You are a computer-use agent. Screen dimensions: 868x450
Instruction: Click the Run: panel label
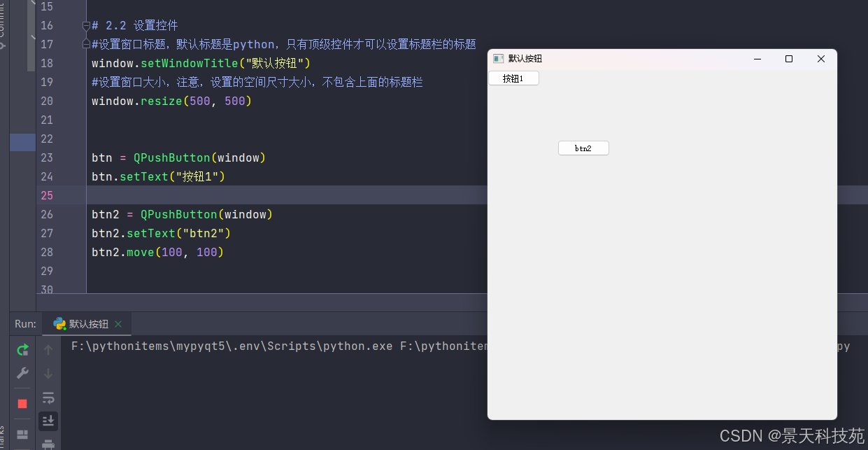coord(25,324)
